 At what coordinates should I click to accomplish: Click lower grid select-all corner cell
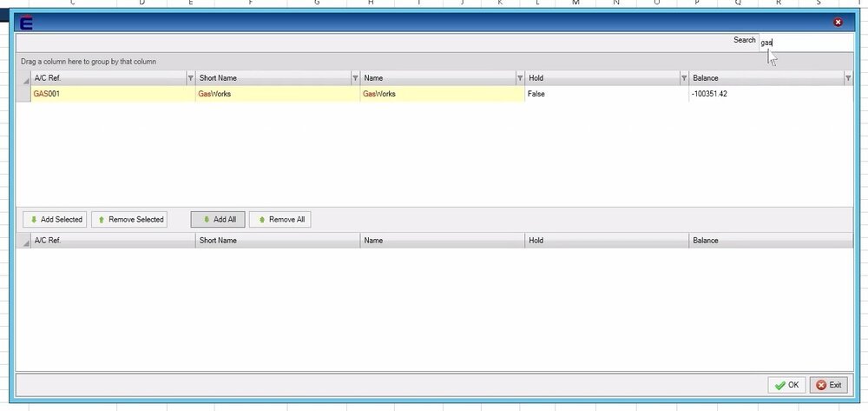[x=23, y=241]
